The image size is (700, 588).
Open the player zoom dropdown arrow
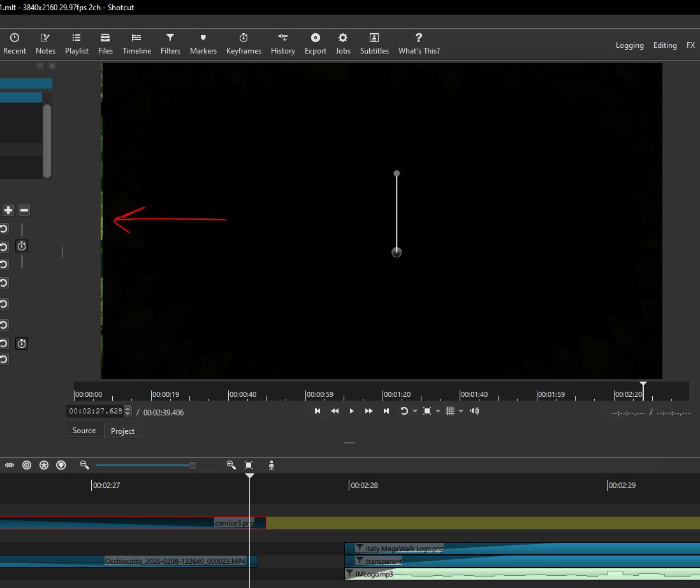[437, 412]
